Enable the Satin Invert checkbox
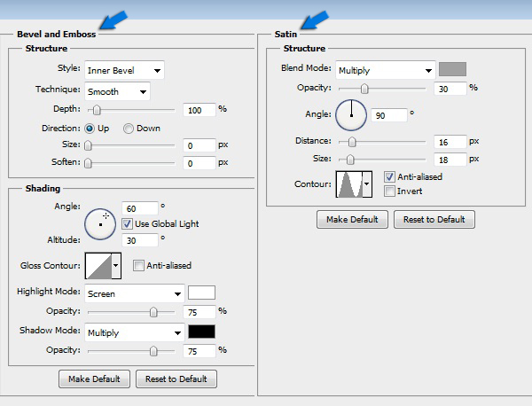This screenshot has width=532, height=406. pos(390,191)
